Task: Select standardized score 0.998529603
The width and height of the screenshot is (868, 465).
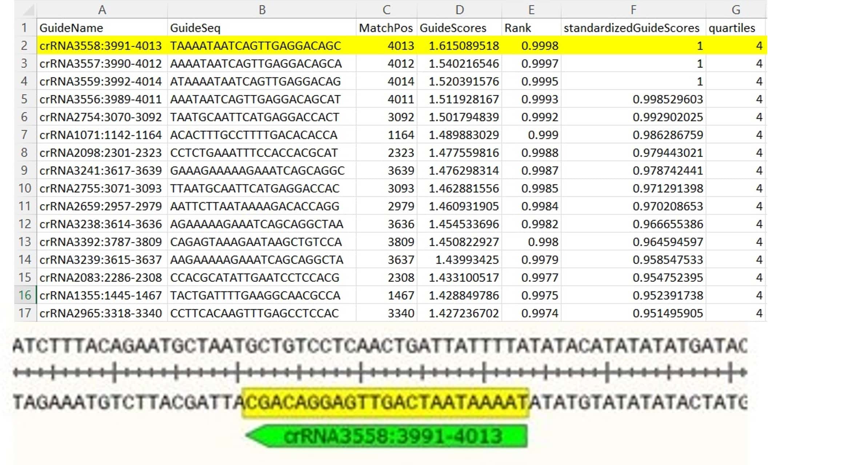Action: coord(633,99)
